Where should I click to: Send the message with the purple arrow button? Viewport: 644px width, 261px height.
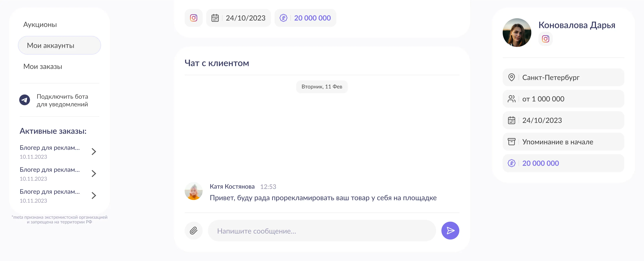coord(450,231)
